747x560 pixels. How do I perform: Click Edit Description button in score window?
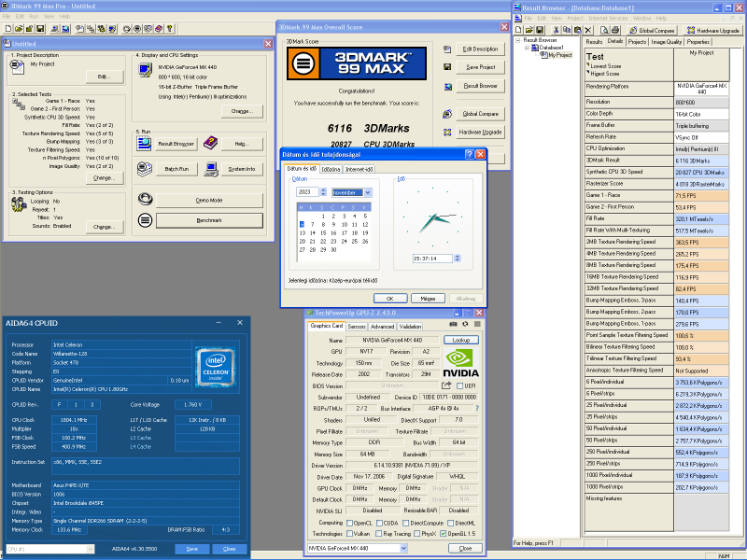(480, 49)
